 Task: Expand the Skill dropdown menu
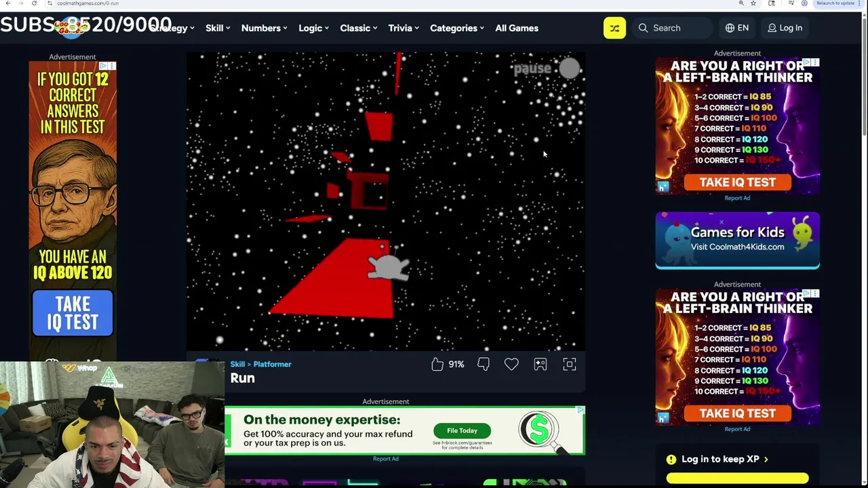218,28
